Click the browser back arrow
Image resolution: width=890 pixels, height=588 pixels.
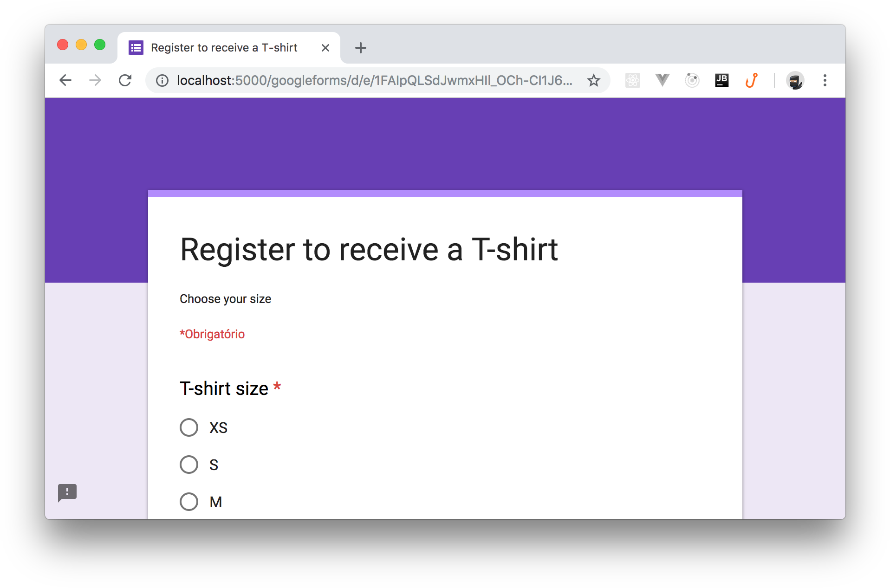click(65, 80)
